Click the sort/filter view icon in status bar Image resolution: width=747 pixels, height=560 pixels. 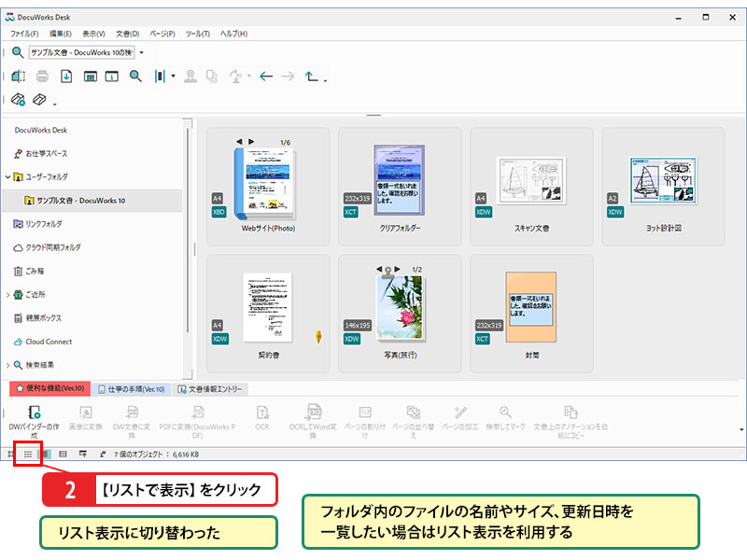pyautogui.click(x=83, y=455)
